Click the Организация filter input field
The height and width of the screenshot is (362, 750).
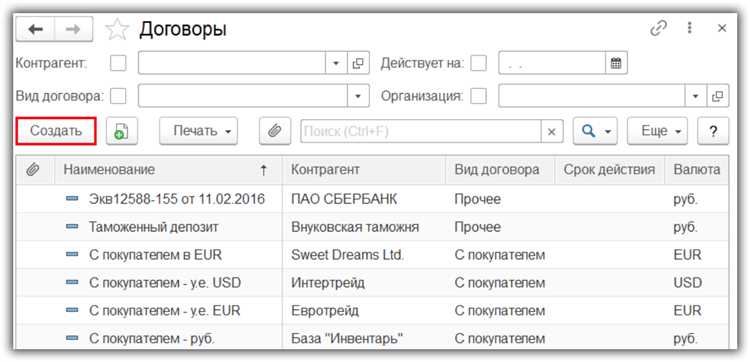click(x=592, y=96)
